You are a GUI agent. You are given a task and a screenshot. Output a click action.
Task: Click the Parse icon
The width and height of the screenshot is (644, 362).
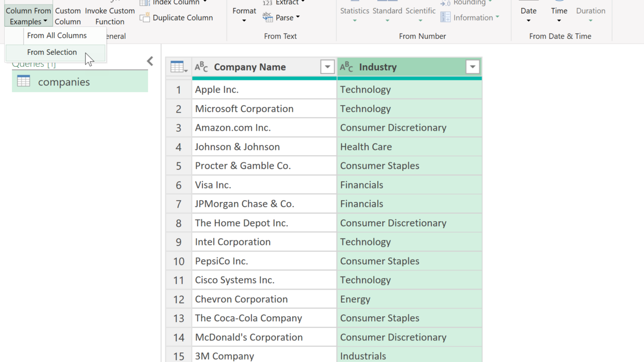pyautogui.click(x=268, y=18)
